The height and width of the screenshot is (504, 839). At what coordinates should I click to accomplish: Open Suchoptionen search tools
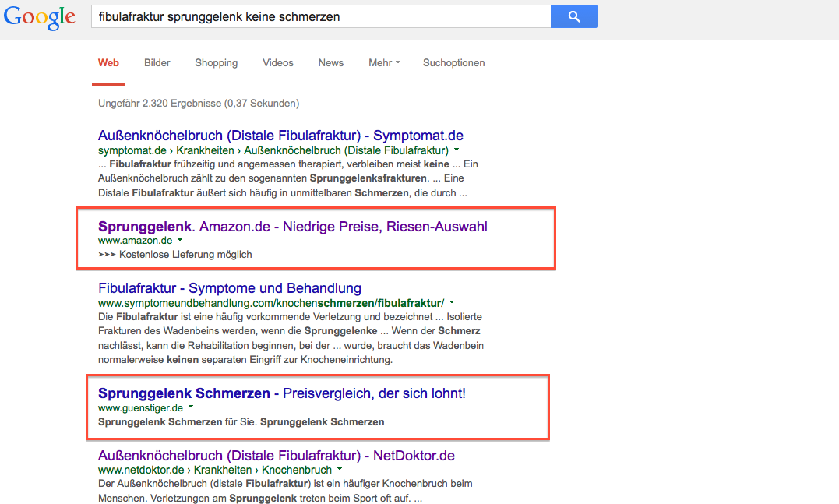click(x=453, y=62)
